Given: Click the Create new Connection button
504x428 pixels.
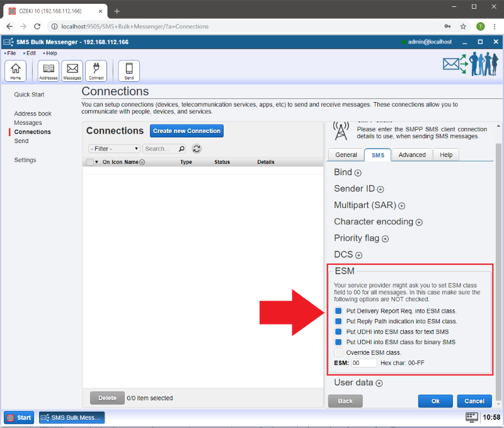Looking at the screenshot, I should 186,131.
